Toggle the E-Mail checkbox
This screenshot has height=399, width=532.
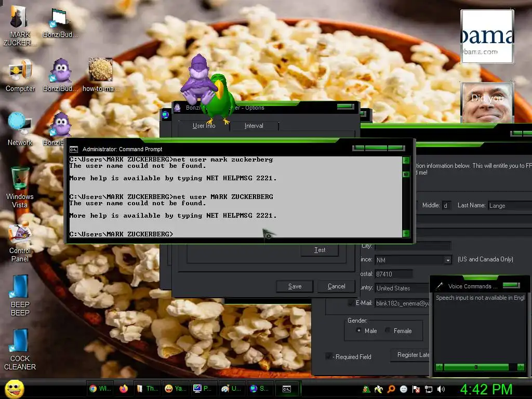click(x=351, y=303)
